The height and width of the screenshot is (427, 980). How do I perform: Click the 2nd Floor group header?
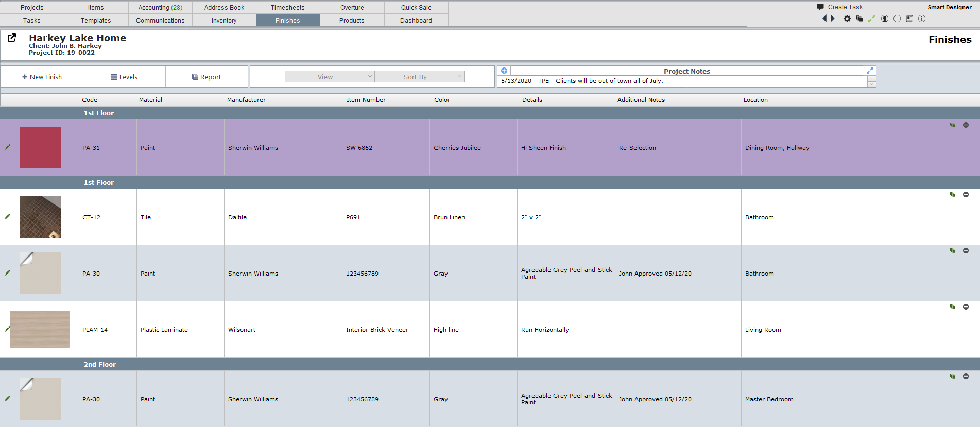(490, 364)
